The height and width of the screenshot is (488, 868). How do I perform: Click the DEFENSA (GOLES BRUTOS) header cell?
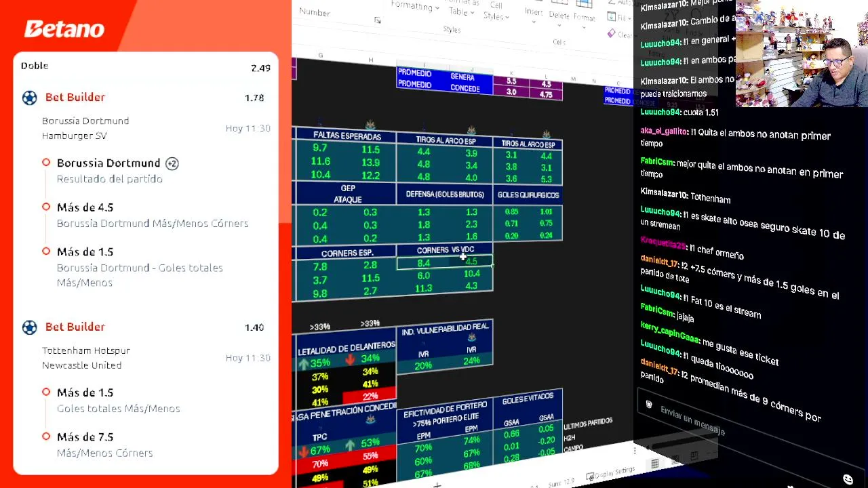(x=444, y=195)
